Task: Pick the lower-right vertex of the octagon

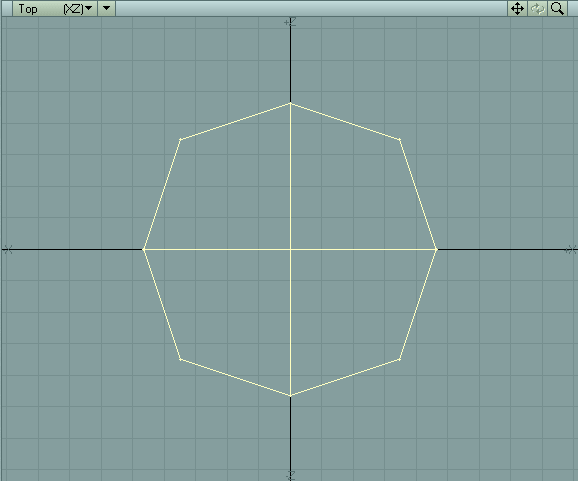Action: (x=400, y=359)
